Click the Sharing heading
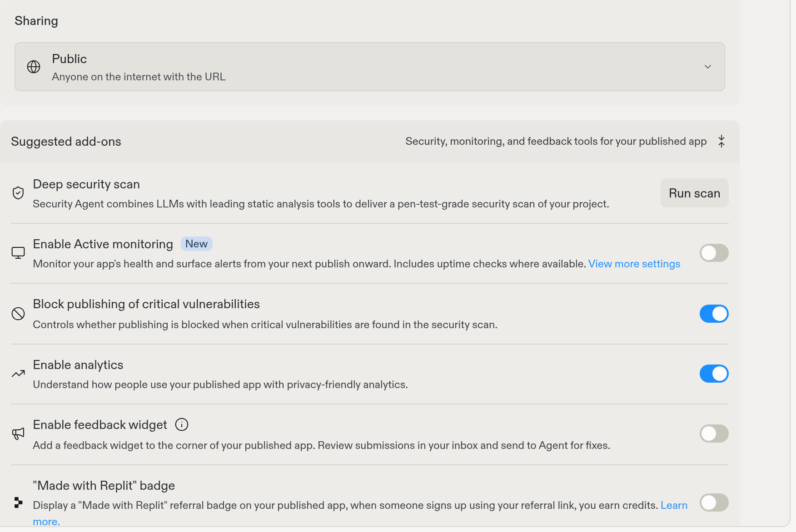796x532 pixels. coord(36,21)
